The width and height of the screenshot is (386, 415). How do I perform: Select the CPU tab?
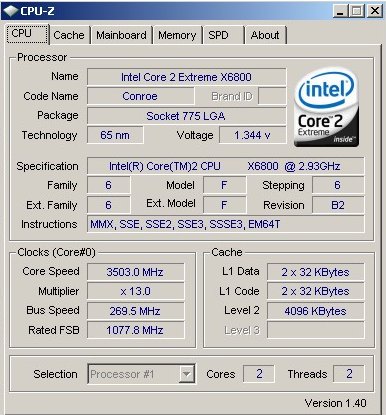coord(27,34)
